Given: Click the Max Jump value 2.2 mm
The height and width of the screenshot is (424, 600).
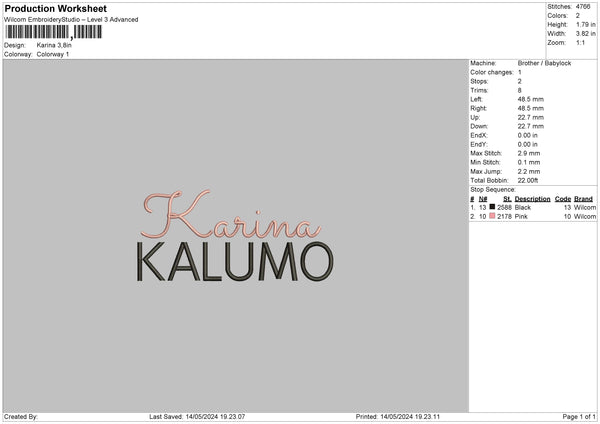Looking at the screenshot, I should [x=529, y=171].
